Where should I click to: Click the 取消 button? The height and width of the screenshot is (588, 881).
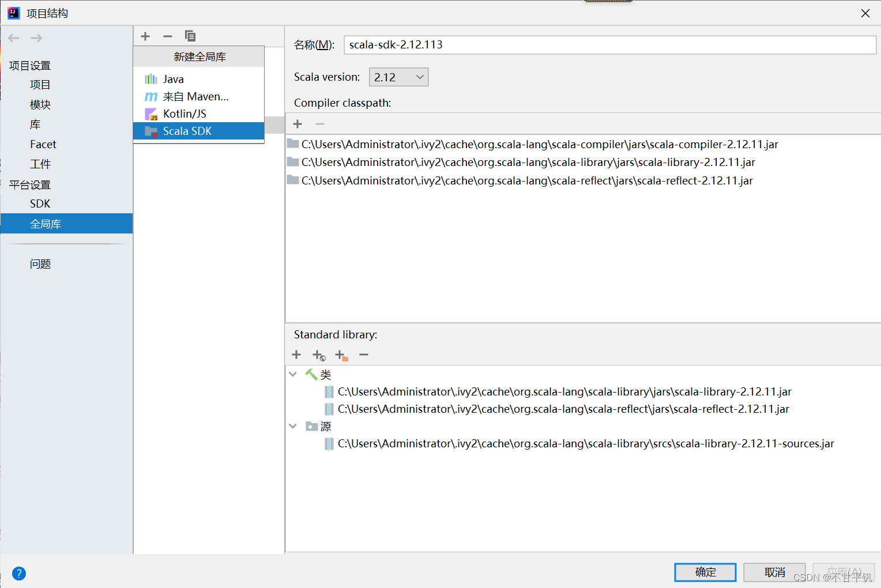(774, 572)
